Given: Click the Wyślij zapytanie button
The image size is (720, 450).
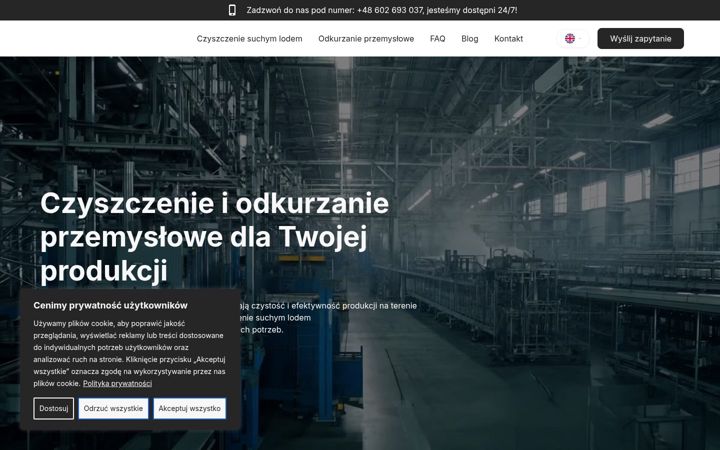Looking at the screenshot, I should [x=640, y=39].
